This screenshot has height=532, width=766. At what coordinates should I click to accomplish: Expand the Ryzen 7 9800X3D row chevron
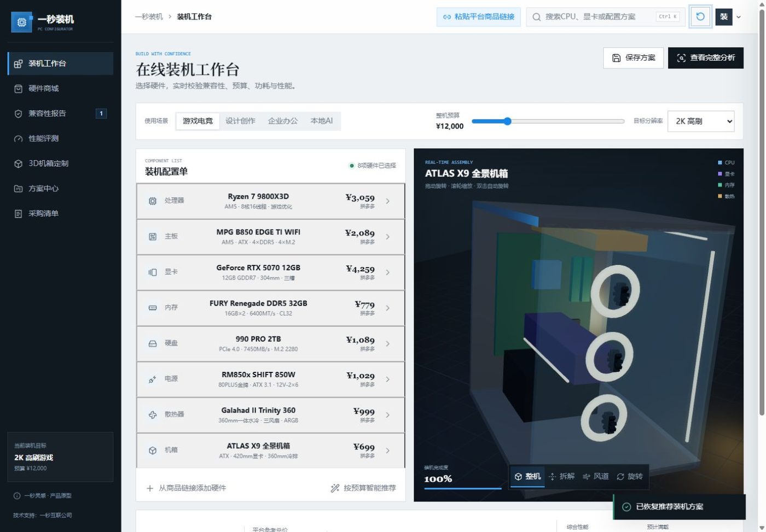click(387, 201)
